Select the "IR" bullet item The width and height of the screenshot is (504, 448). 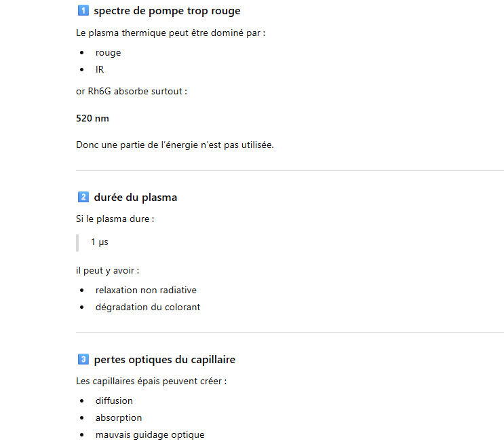tap(100, 69)
